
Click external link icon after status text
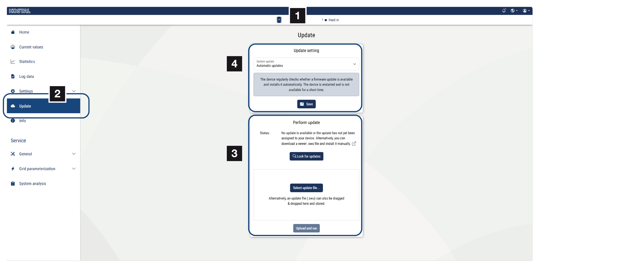[354, 144]
